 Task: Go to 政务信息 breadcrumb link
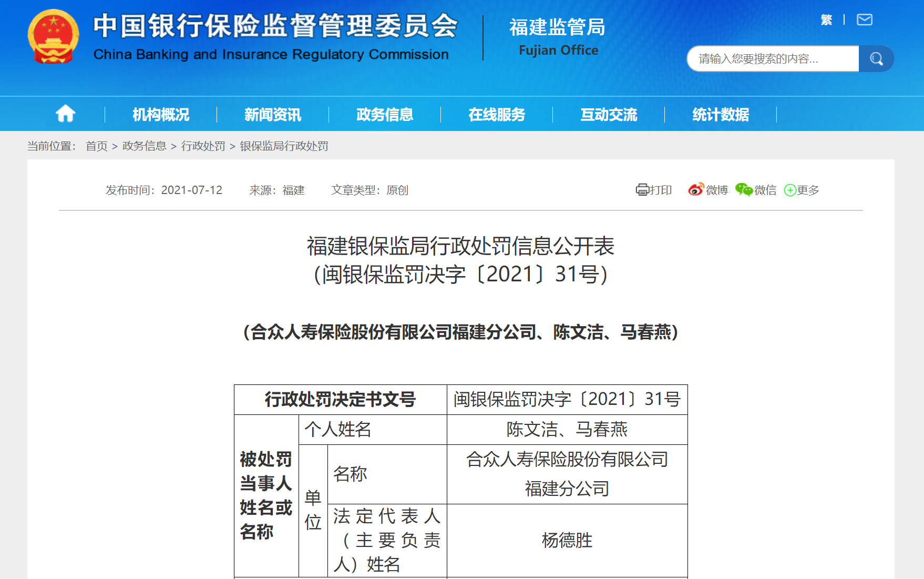tap(145, 146)
